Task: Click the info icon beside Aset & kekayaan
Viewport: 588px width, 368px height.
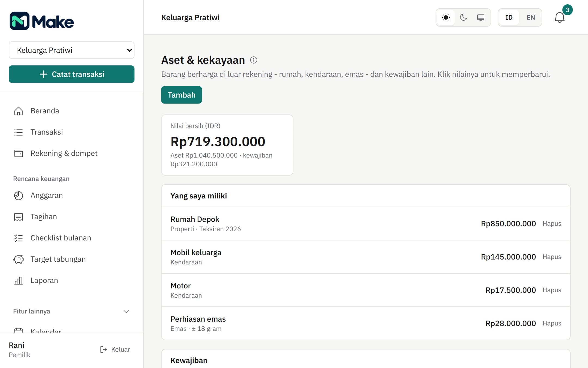Action: pos(254,60)
